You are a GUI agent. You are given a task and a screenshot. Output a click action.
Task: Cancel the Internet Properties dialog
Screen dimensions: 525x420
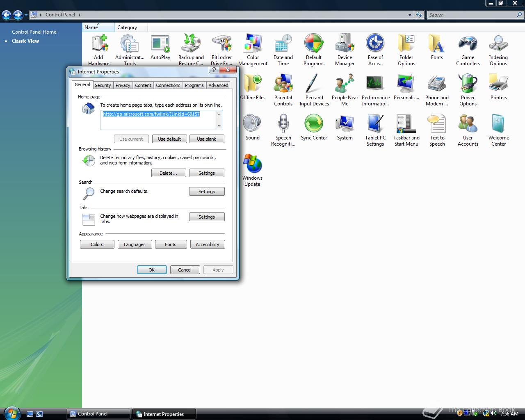185,270
